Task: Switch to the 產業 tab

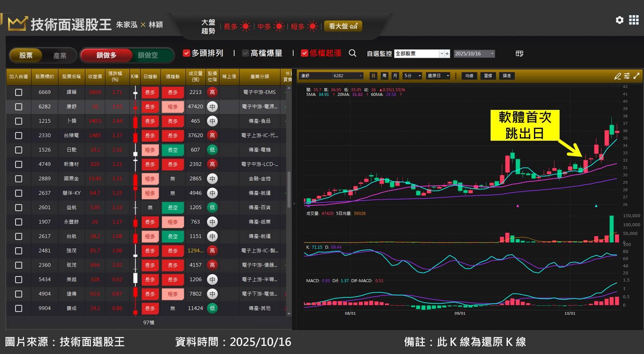Action: [x=60, y=56]
